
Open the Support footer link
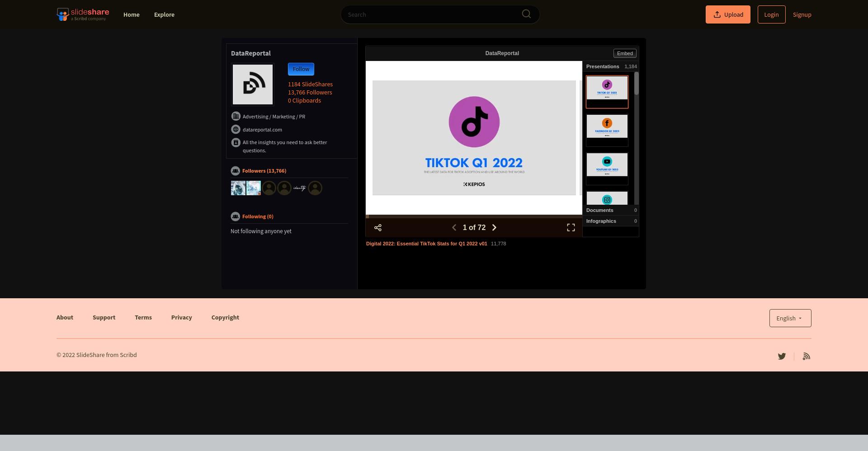tap(104, 317)
